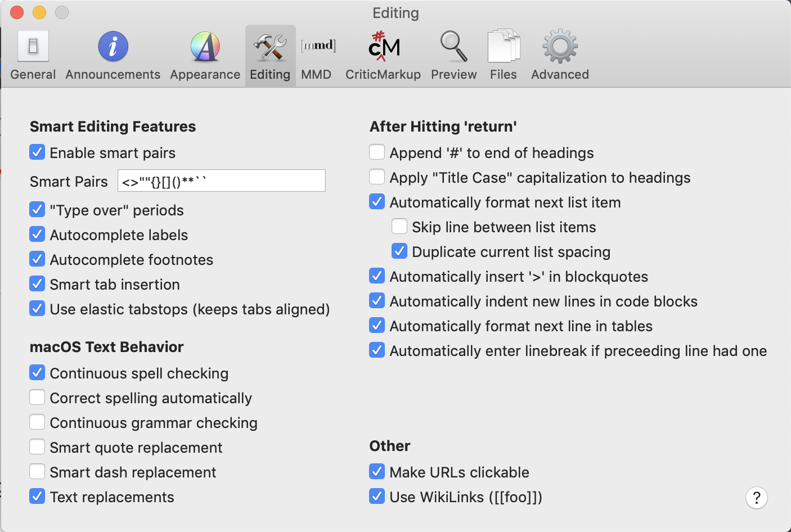Check Append '#' to end of headings
The height and width of the screenshot is (532, 791).
coord(377,152)
